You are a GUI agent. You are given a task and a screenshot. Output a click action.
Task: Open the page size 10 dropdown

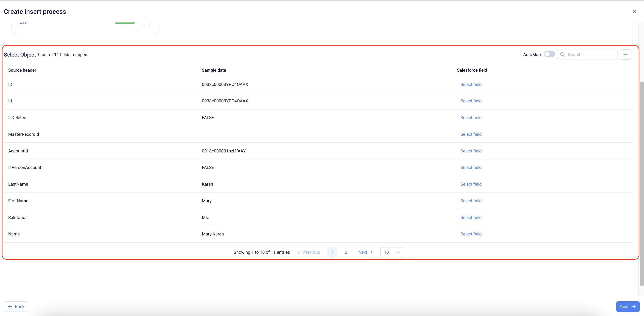[x=391, y=252]
